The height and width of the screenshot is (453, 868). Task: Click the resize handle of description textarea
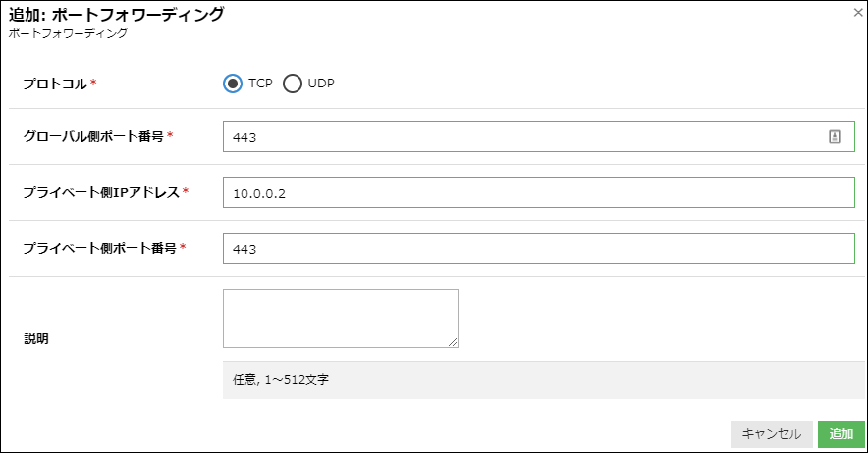453,342
